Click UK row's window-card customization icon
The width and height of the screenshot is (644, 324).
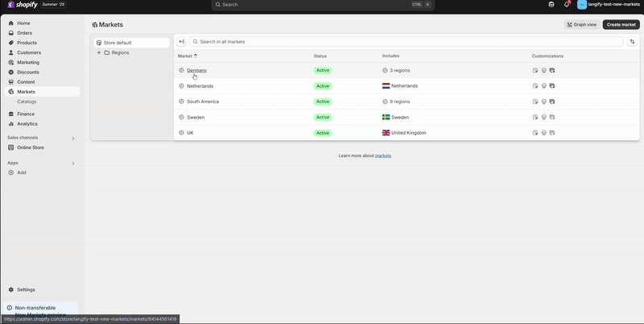coord(552,133)
